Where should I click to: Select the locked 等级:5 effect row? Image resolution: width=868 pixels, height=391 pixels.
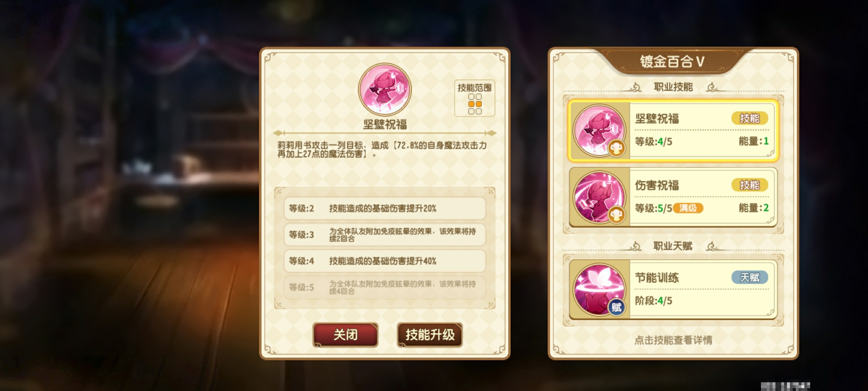pos(384,287)
